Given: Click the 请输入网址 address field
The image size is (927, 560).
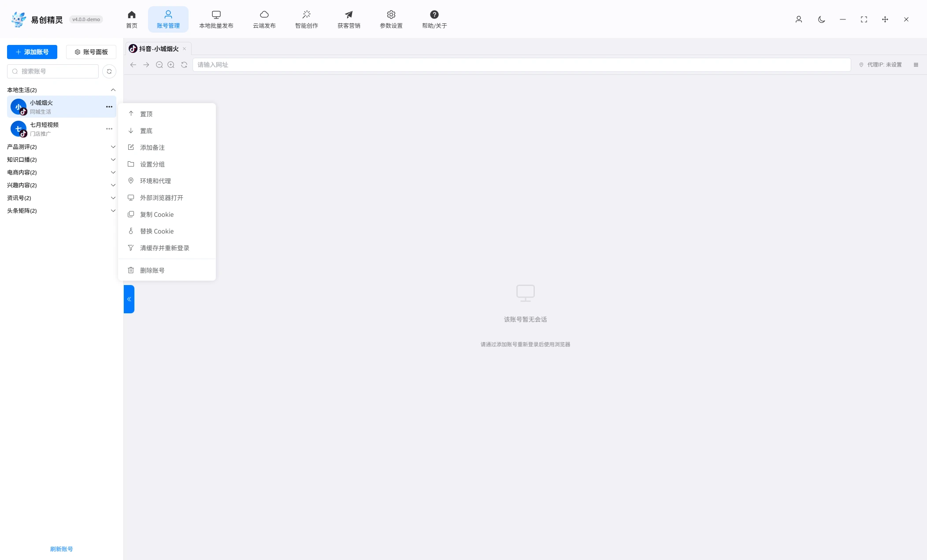Looking at the screenshot, I should pyautogui.click(x=522, y=65).
